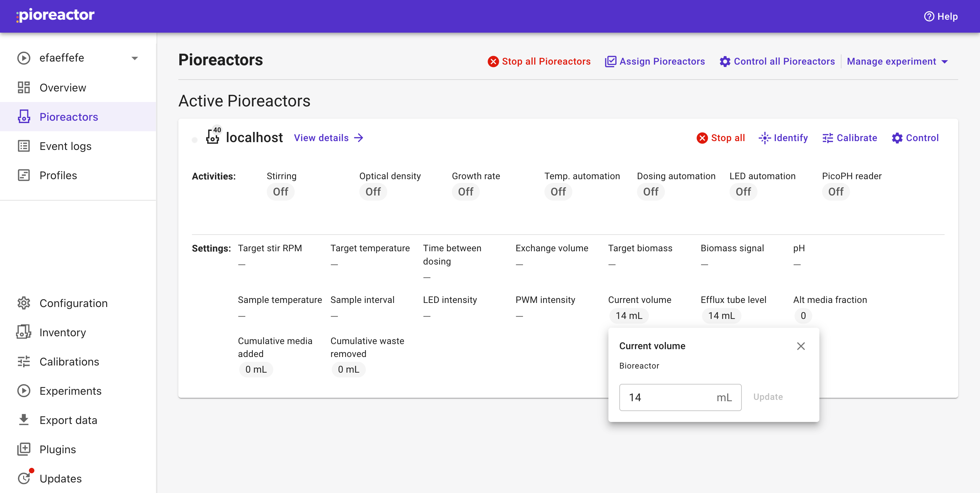Click the Current volume 14 mL chip

tap(629, 316)
